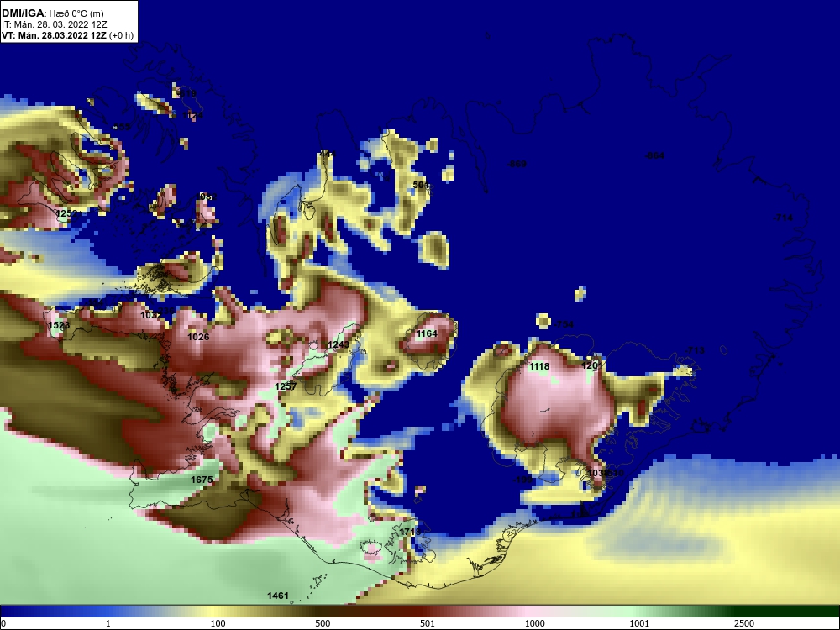Click the legend tick label '501'
The image size is (840, 630).
pos(428,623)
